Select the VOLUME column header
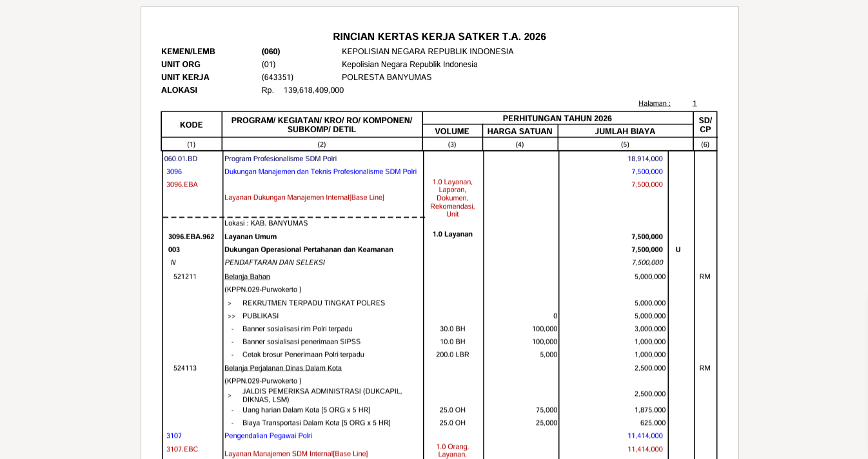This screenshot has height=459, width=868. tap(452, 132)
